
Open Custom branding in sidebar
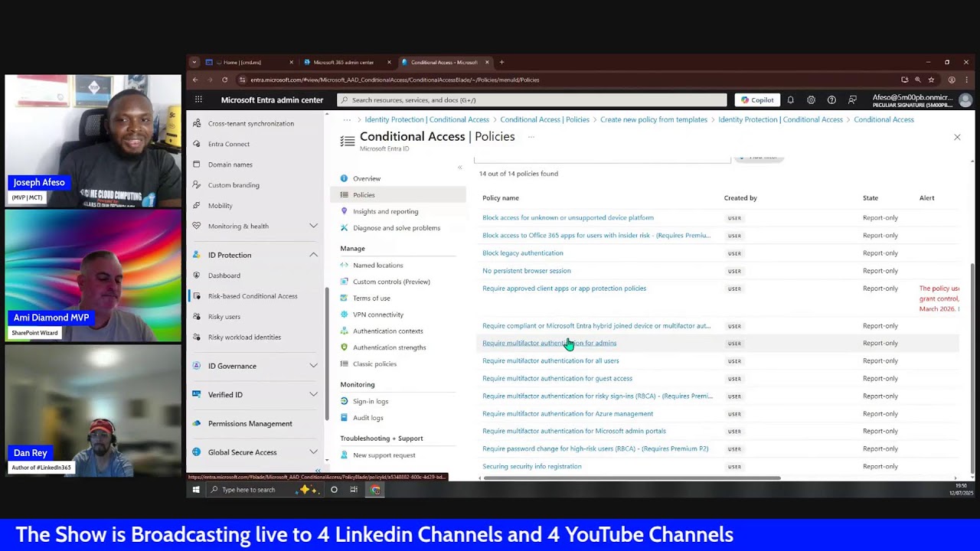coord(234,185)
